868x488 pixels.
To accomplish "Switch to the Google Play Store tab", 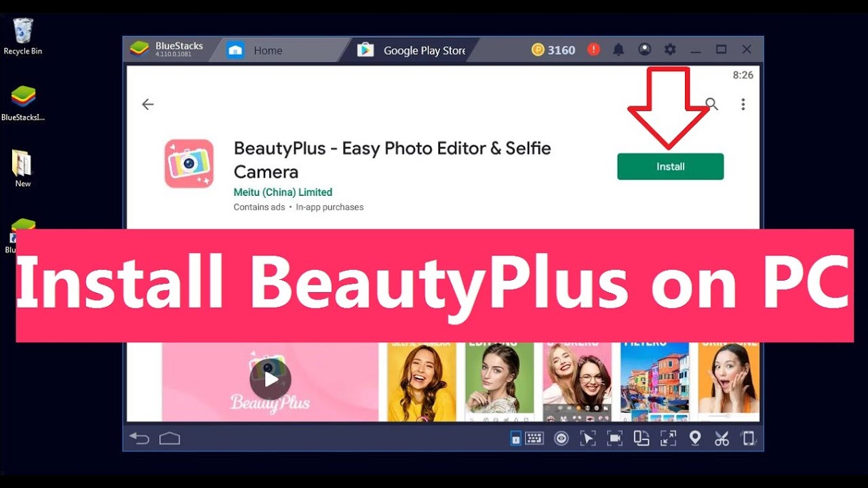I will click(x=412, y=50).
